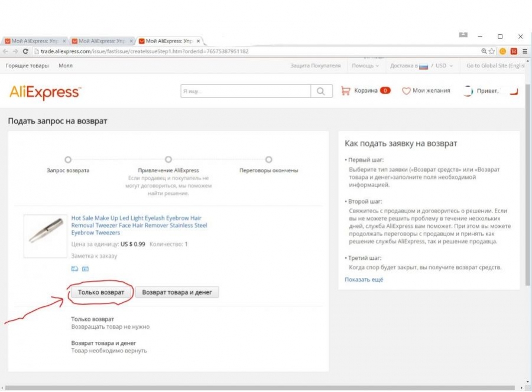Open the shopping cart icon
Screen dimensions: 532x392
pyautogui.click(x=346, y=91)
